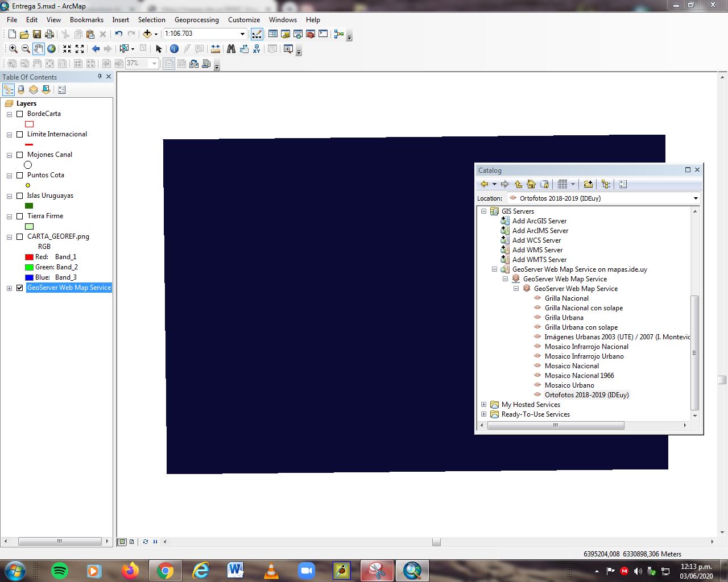
Task: Uncheck GeoServer Web Map Service layer
Action: pos(20,288)
